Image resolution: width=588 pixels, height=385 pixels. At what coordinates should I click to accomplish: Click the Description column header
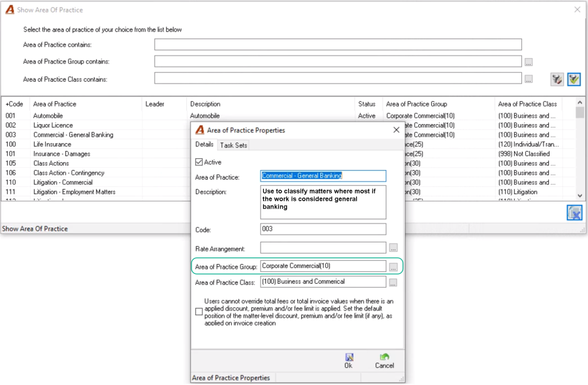270,104
